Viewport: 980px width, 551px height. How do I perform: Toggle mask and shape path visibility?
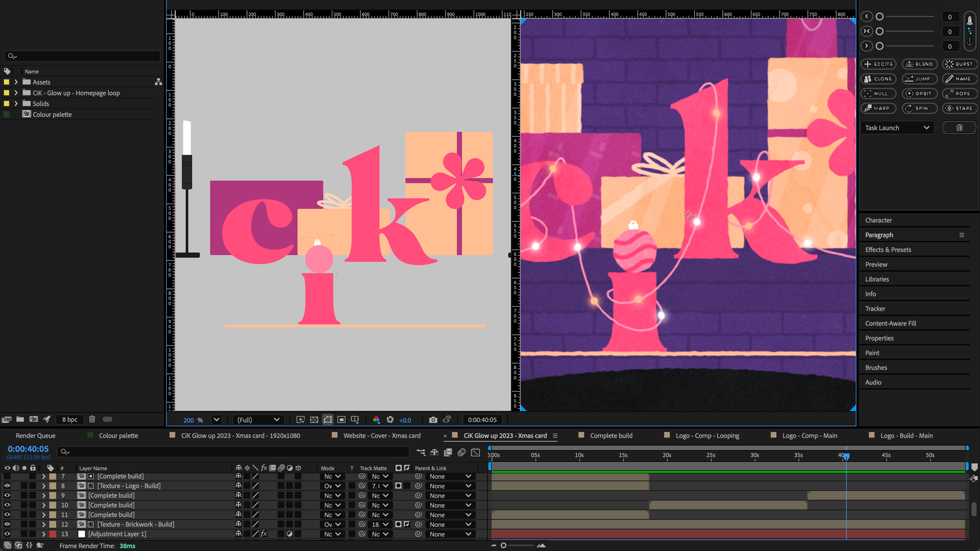(328, 420)
